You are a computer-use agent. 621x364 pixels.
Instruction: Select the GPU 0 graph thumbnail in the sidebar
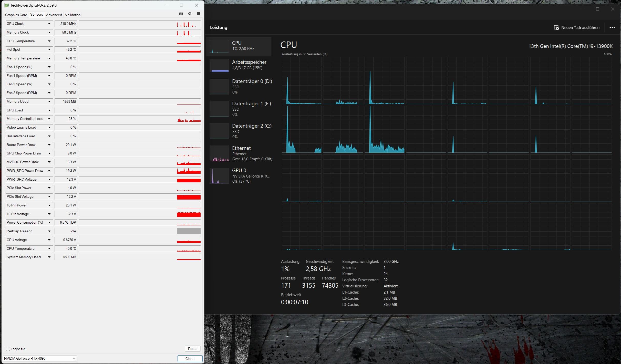click(219, 175)
